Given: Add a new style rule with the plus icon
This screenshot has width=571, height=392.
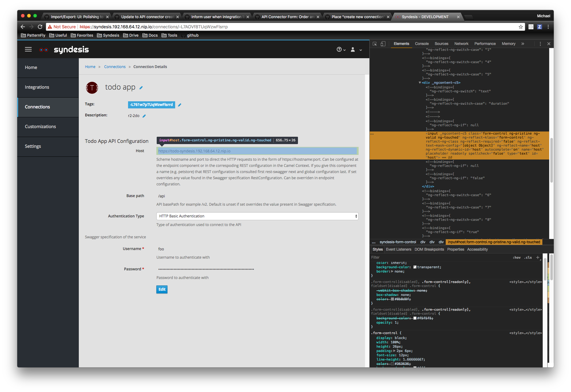Looking at the screenshot, I should point(538,257).
